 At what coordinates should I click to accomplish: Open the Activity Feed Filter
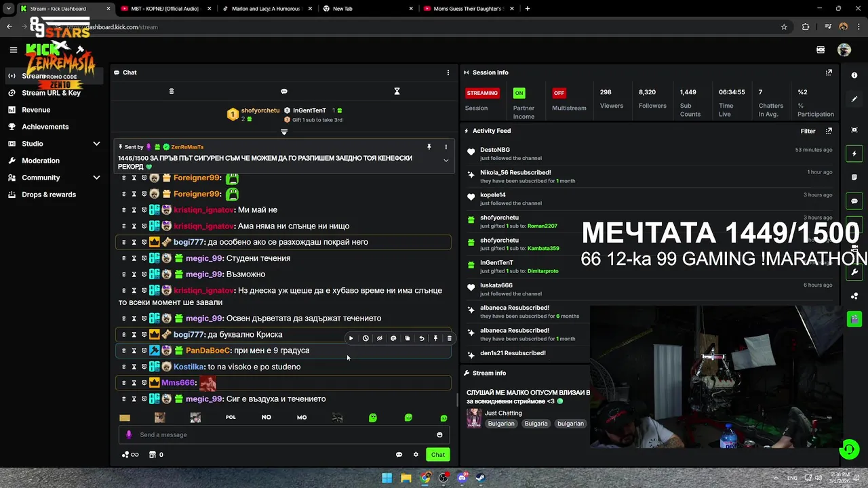808,131
